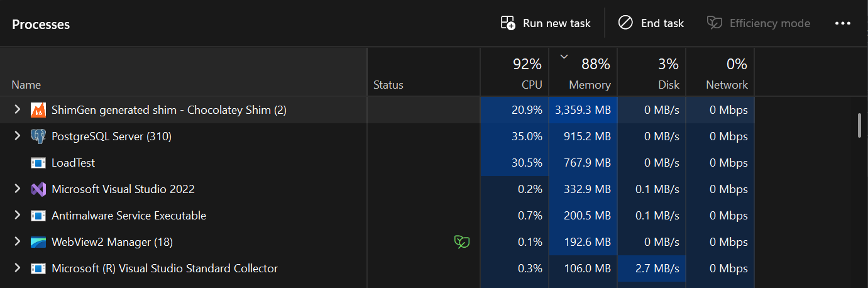This screenshot has width=868, height=288.
Task: Sort processes by the CPU column
Action: coord(514,72)
